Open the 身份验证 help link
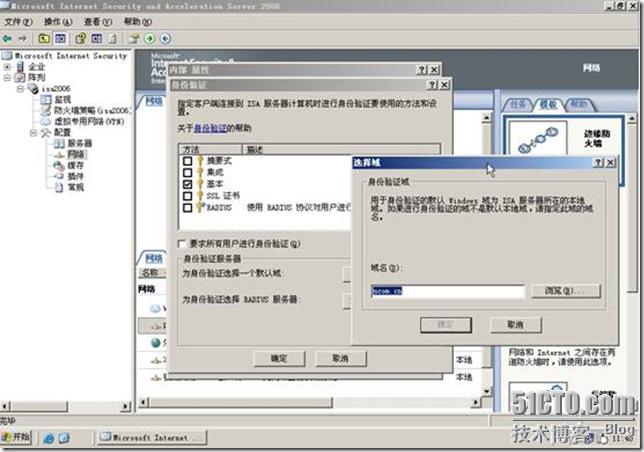The height and width of the screenshot is (452, 644). click(x=209, y=128)
